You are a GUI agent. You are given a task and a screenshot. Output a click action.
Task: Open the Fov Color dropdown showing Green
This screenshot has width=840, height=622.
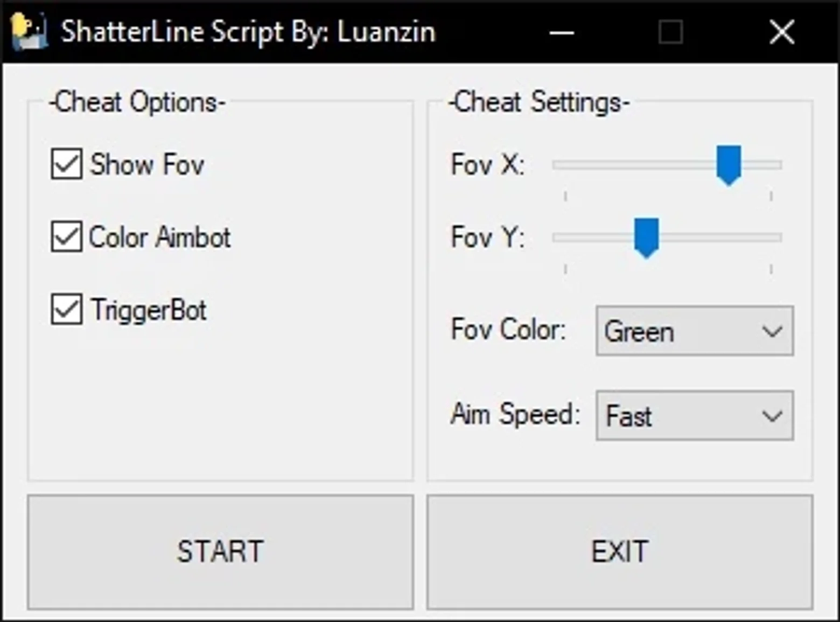pos(695,331)
